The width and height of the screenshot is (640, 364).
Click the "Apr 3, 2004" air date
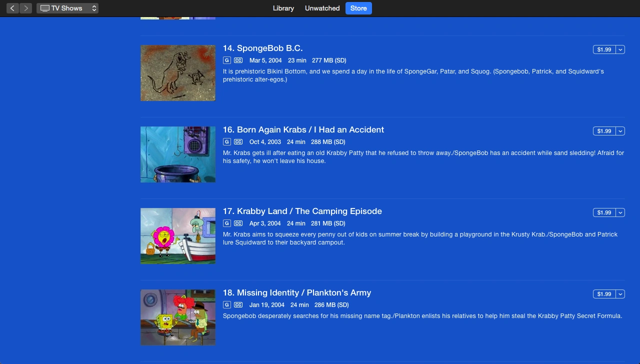coord(265,223)
